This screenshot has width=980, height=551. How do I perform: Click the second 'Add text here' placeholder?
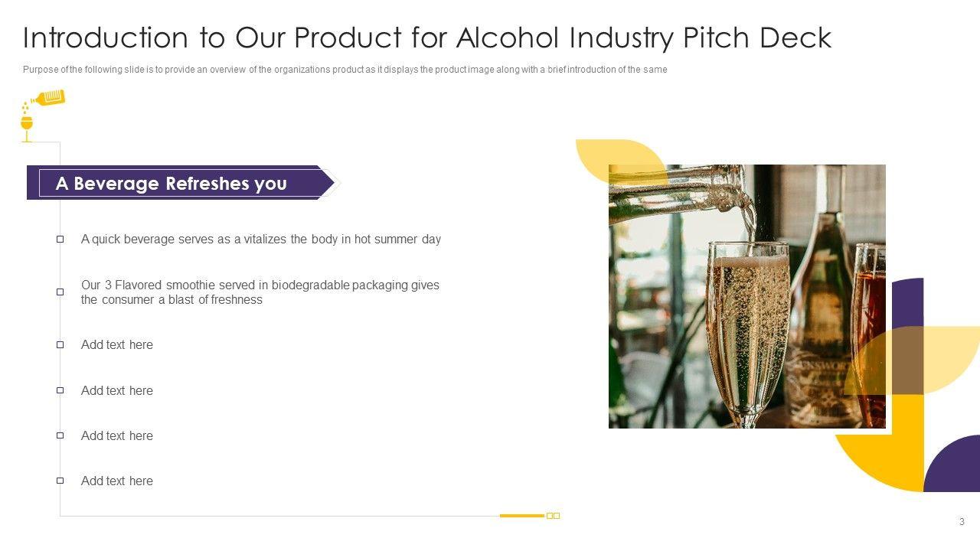[x=117, y=390]
